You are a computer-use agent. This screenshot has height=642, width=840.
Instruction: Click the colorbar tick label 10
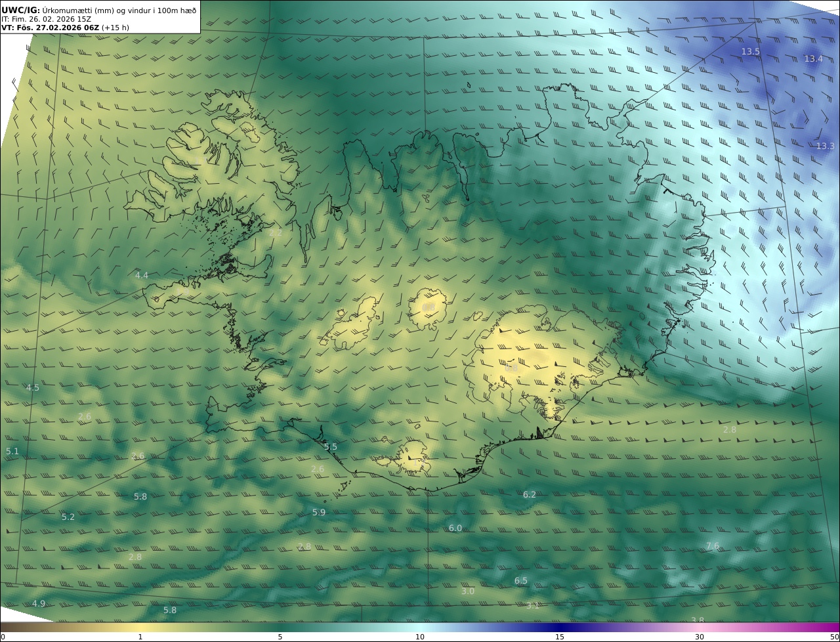[x=420, y=637]
